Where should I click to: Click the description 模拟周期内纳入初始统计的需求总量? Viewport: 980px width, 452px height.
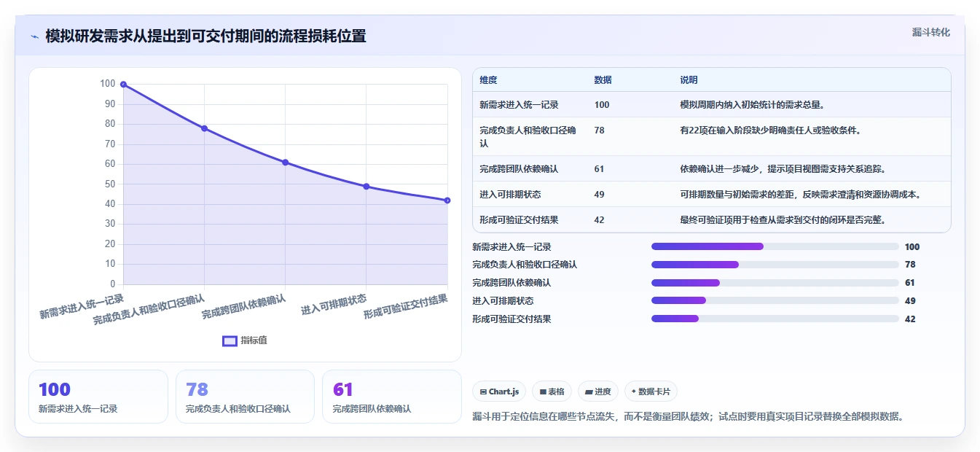click(x=752, y=105)
